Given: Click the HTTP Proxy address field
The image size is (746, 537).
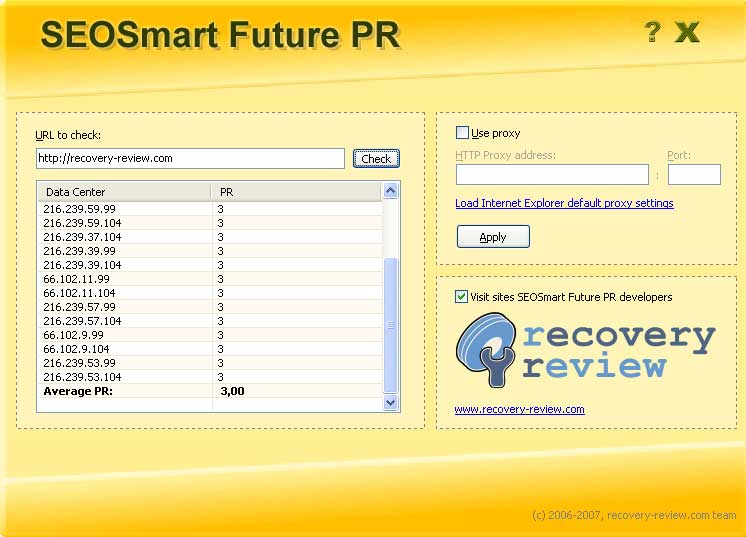Looking at the screenshot, I should point(552,175).
